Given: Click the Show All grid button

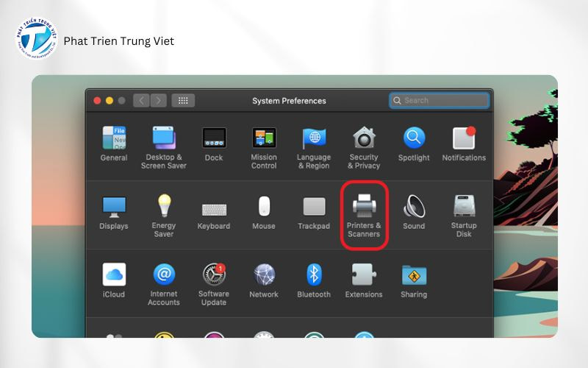Looking at the screenshot, I should [183, 101].
